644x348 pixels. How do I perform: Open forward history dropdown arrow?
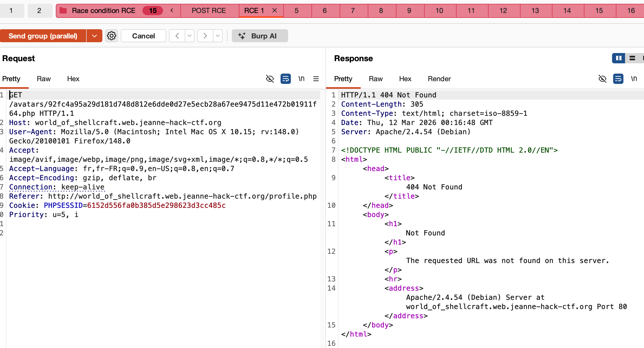click(217, 36)
